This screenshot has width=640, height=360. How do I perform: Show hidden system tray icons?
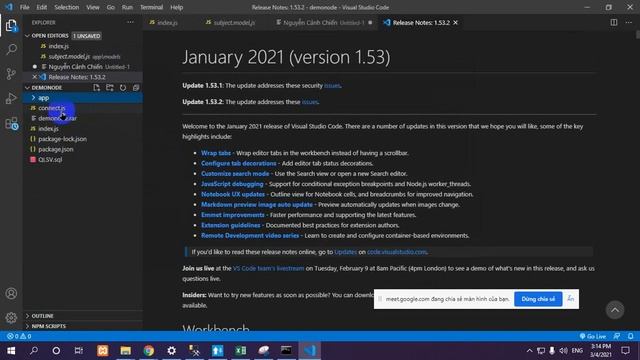(529, 351)
